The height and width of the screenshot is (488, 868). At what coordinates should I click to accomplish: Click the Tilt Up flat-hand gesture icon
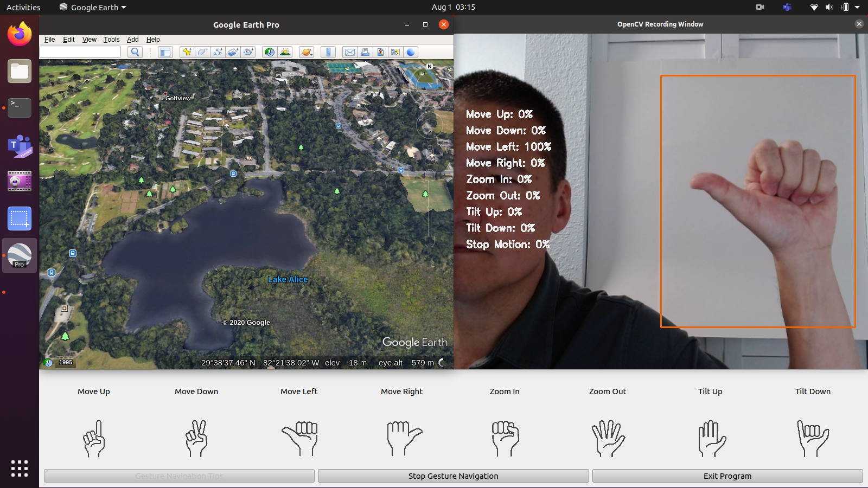[x=712, y=438]
